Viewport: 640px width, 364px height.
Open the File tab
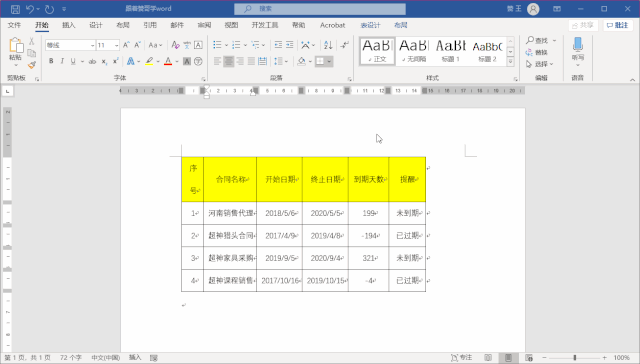[14, 25]
